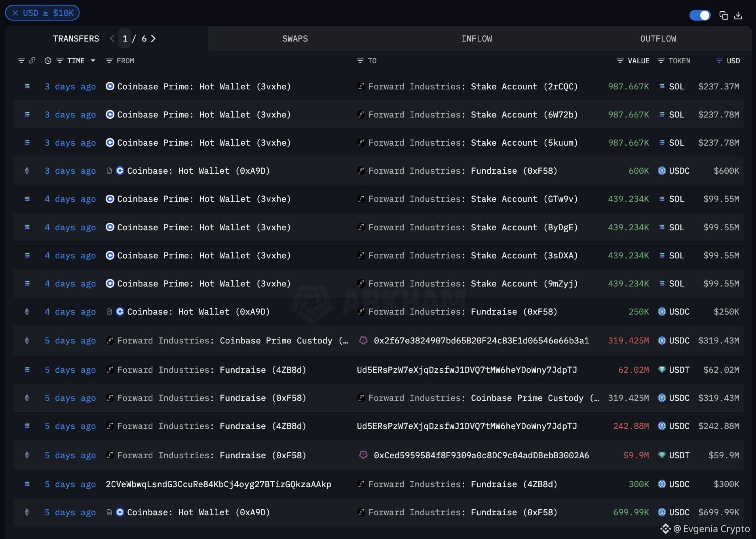The height and width of the screenshot is (539, 756).
Task: Click Solana chain icon on $62.02M row
Action: point(27,370)
